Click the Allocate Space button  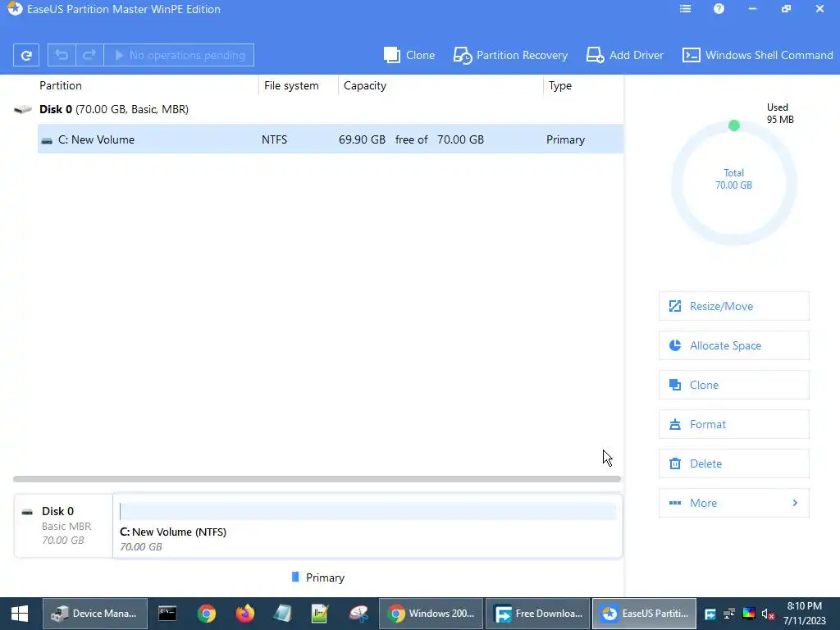tap(733, 345)
